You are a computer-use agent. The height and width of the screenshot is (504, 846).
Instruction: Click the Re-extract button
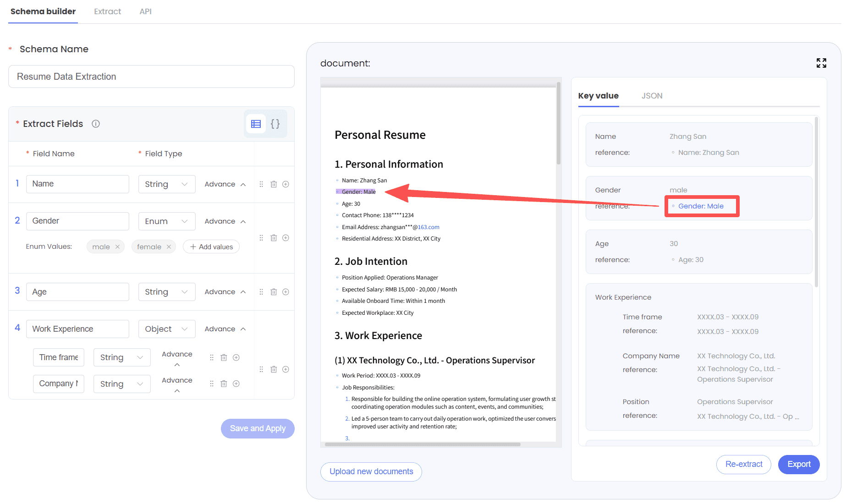pos(743,464)
